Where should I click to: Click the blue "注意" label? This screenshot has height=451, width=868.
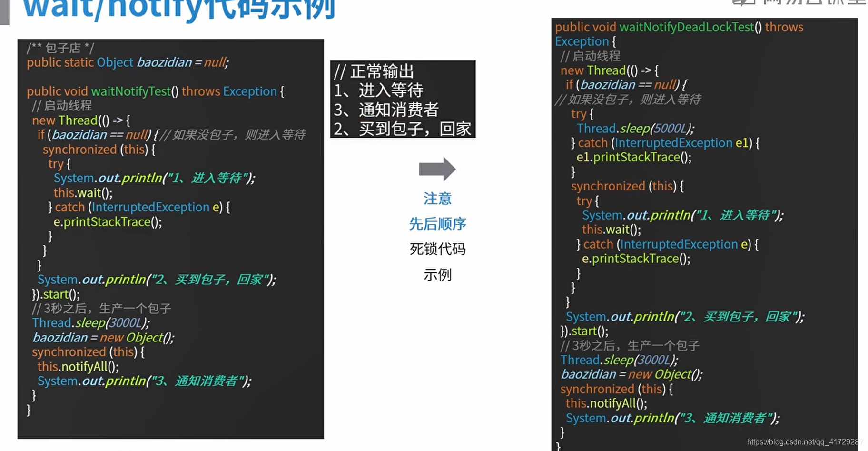click(437, 199)
